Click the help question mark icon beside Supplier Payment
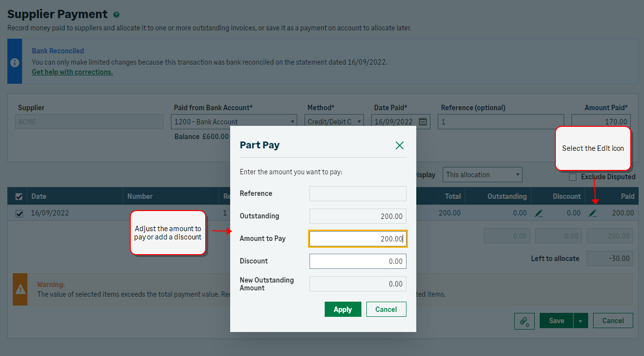 click(x=116, y=15)
